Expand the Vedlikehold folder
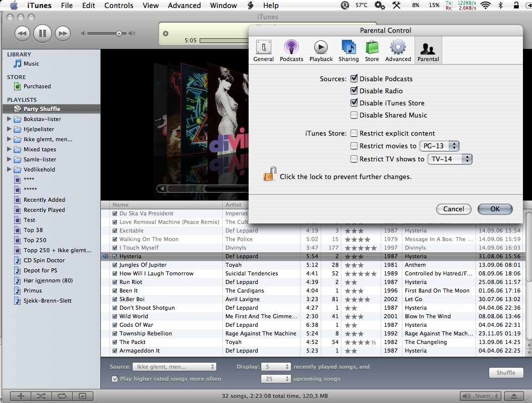Image resolution: width=532 pixels, height=403 pixels. pos(9,169)
